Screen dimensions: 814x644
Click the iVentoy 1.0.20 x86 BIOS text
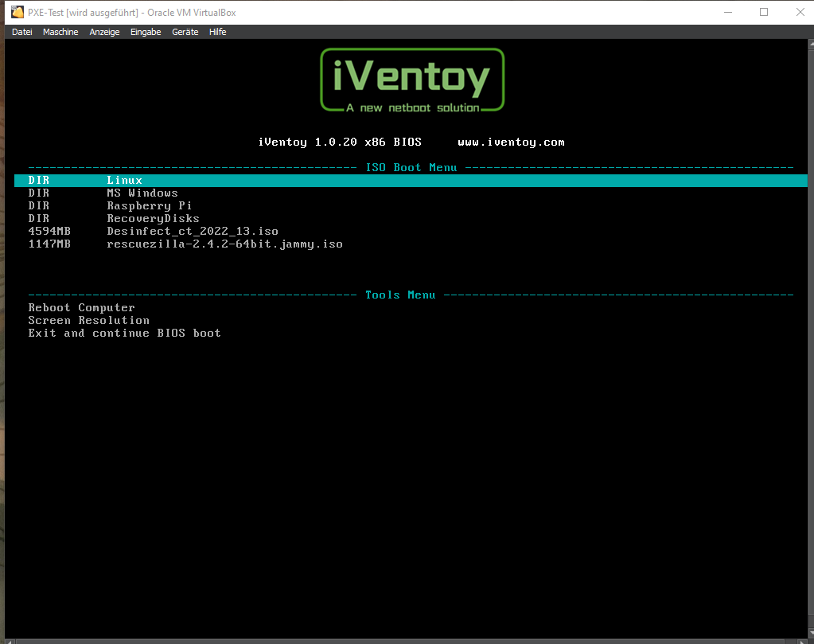point(340,142)
